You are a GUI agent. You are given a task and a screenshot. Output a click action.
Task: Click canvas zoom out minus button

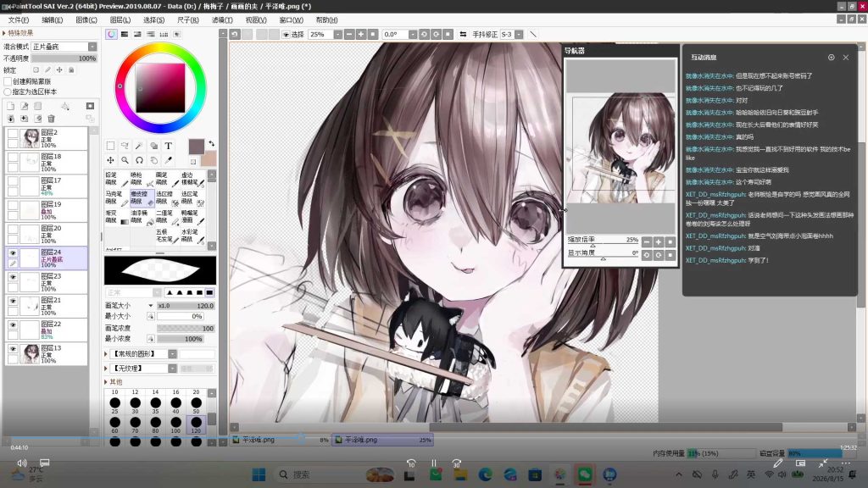click(349, 34)
